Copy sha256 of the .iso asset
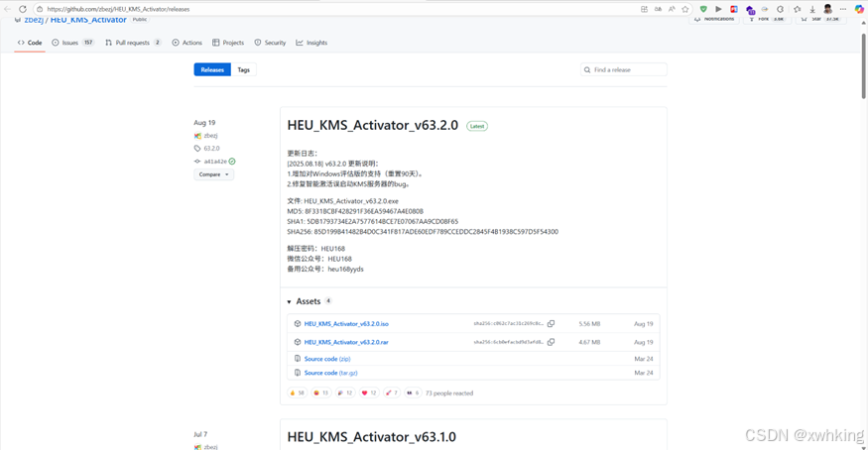The image size is (868, 450). [x=551, y=324]
